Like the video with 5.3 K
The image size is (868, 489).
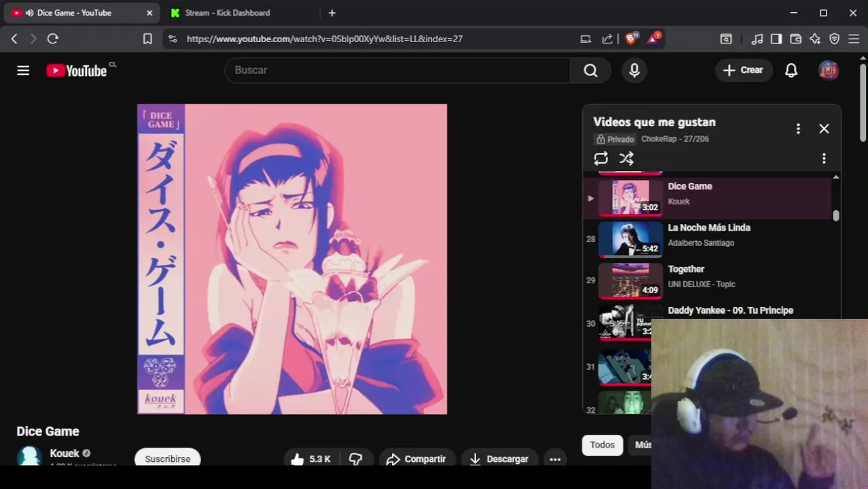click(310, 458)
